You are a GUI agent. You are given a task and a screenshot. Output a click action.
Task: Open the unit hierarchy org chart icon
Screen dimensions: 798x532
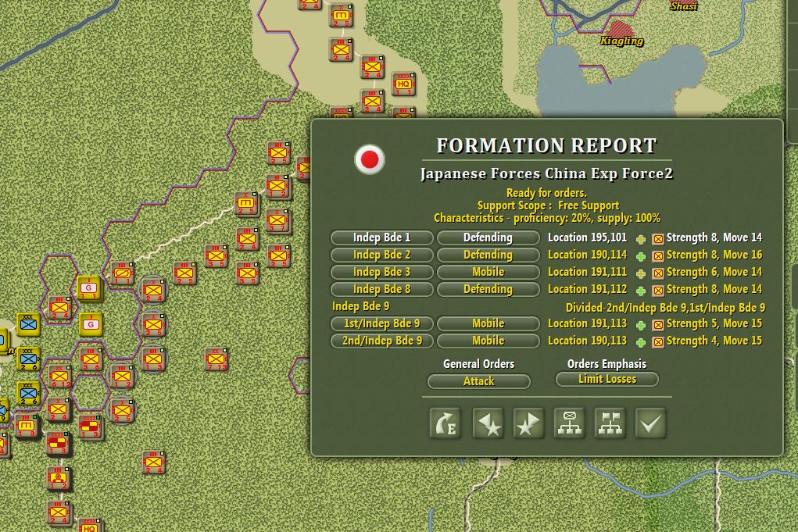pos(569,423)
